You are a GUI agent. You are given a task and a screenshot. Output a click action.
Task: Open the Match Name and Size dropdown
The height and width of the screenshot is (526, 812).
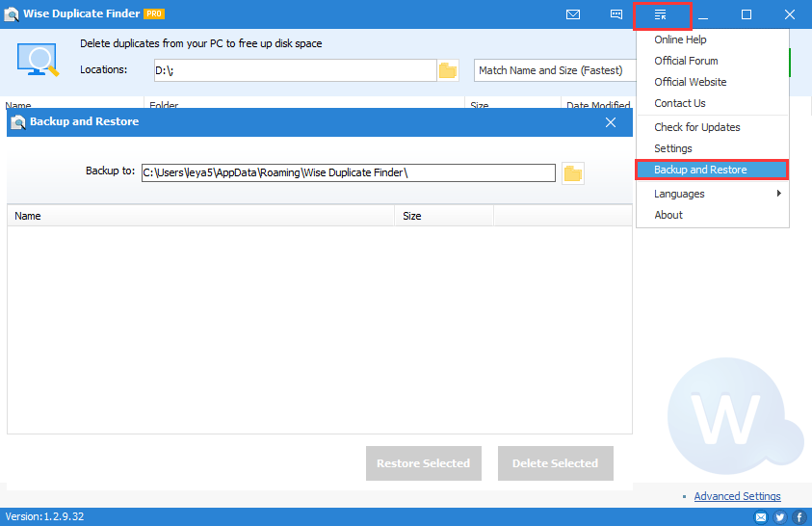pyautogui.click(x=555, y=70)
